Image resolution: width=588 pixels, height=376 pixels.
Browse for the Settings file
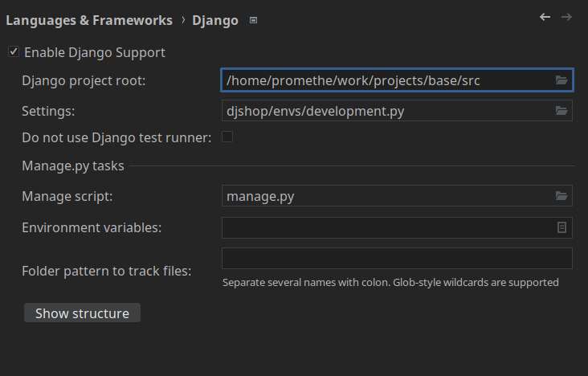[561, 111]
